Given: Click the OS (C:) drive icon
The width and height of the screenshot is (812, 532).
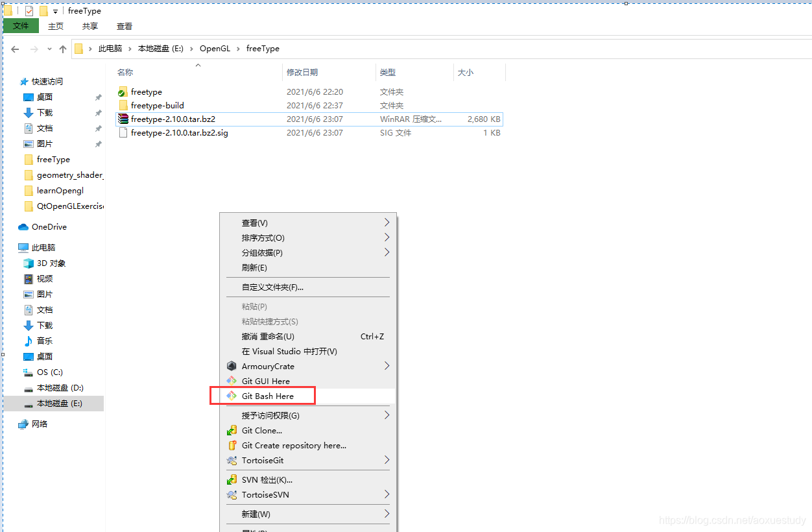Looking at the screenshot, I should 29,372.
